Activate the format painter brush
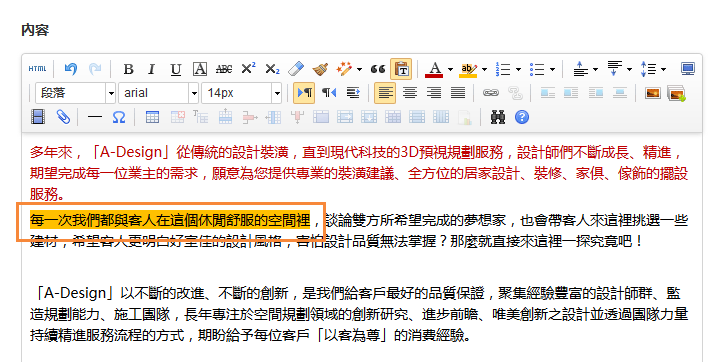This screenshot has width=721, height=362. (x=320, y=69)
